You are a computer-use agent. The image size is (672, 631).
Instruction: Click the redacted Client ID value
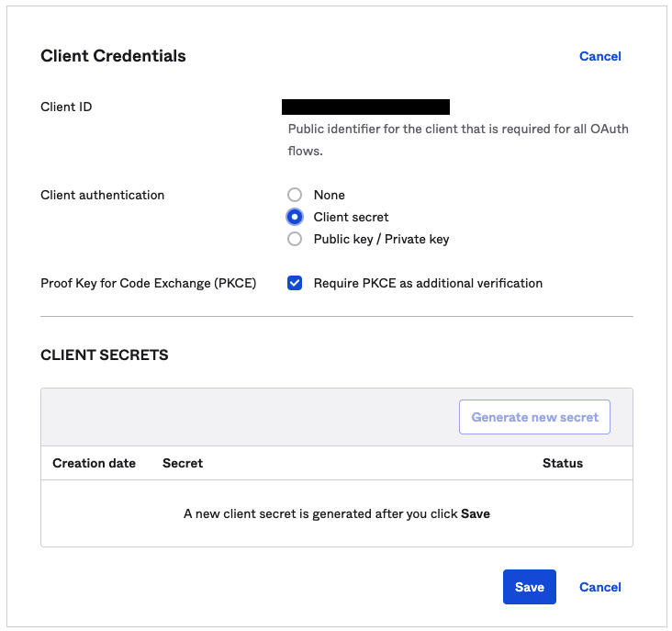coord(365,107)
